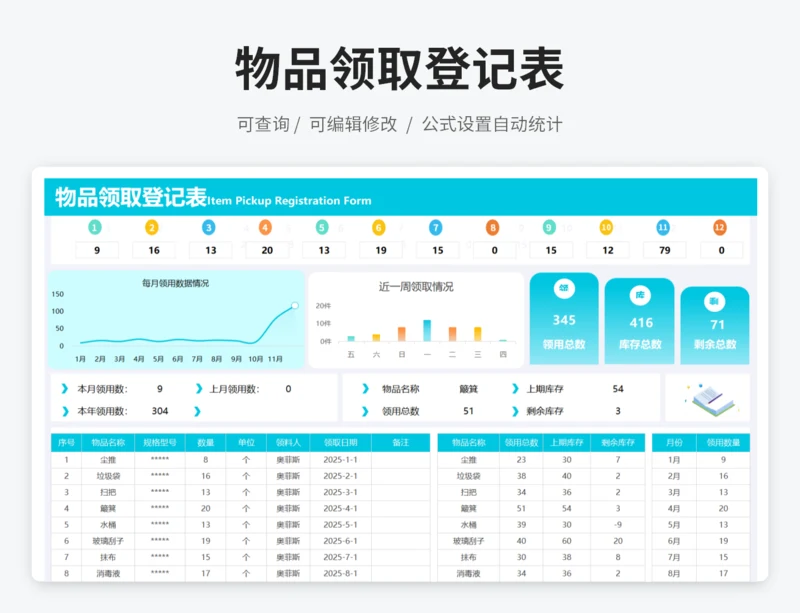Click the 领取日期 column header
This screenshot has height=613, width=800.
point(340,443)
